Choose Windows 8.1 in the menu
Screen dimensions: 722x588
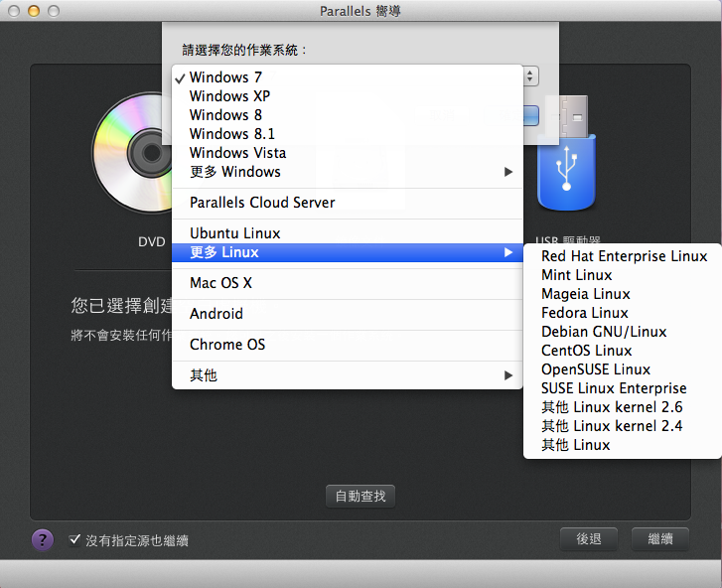348,133
